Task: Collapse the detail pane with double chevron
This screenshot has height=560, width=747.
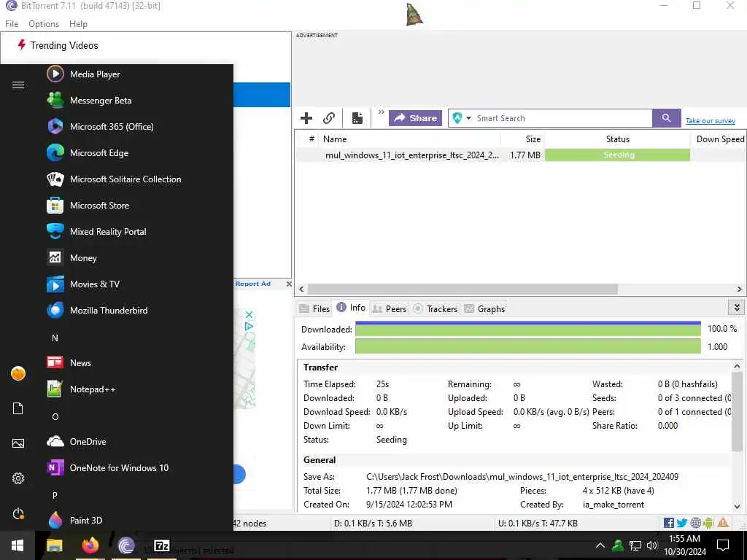Action: (737, 308)
